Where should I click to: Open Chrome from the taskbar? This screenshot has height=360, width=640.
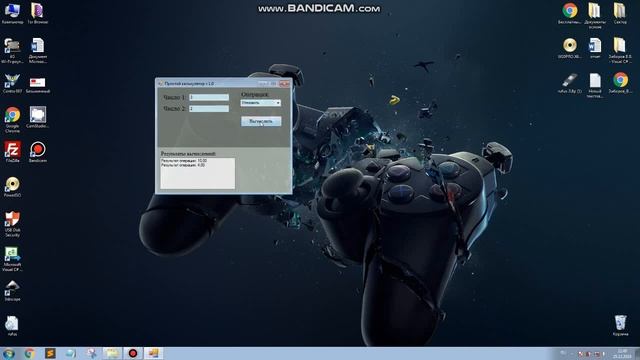(x=29, y=353)
